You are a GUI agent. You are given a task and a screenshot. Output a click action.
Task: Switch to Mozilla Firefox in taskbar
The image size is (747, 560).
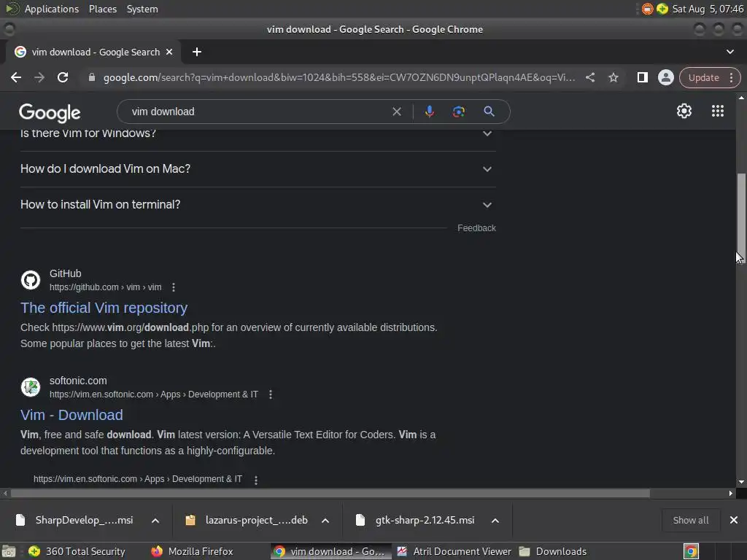pyautogui.click(x=192, y=551)
